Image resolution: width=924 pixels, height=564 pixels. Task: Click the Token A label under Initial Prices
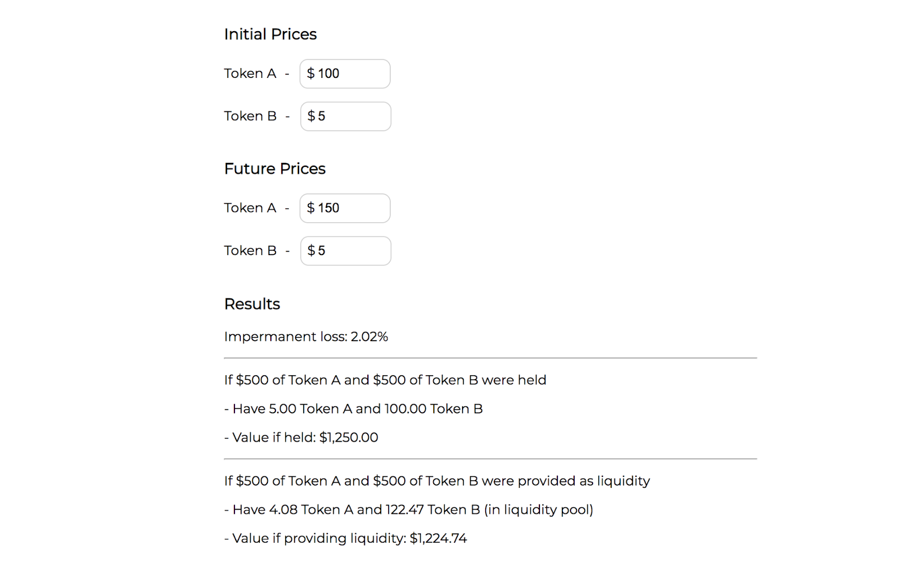[x=250, y=74]
